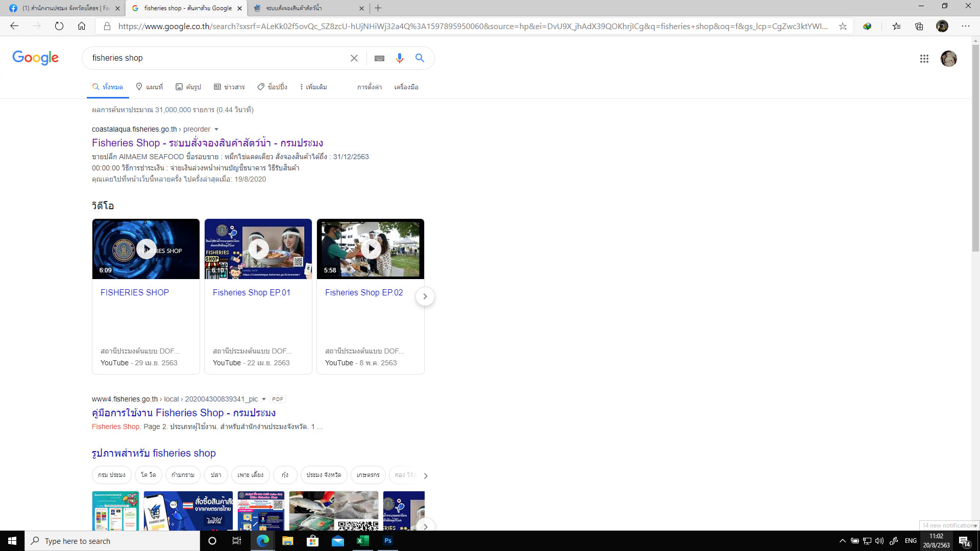Add page to favorites star icon
Viewport: 980px width, 551px height.
pos(843,26)
